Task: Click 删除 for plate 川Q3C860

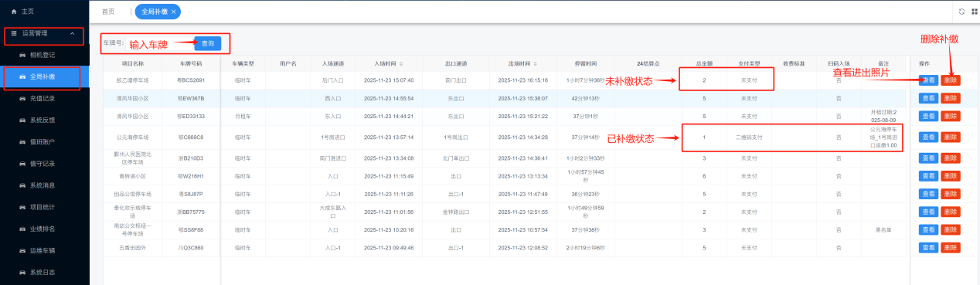Action: click(x=951, y=248)
